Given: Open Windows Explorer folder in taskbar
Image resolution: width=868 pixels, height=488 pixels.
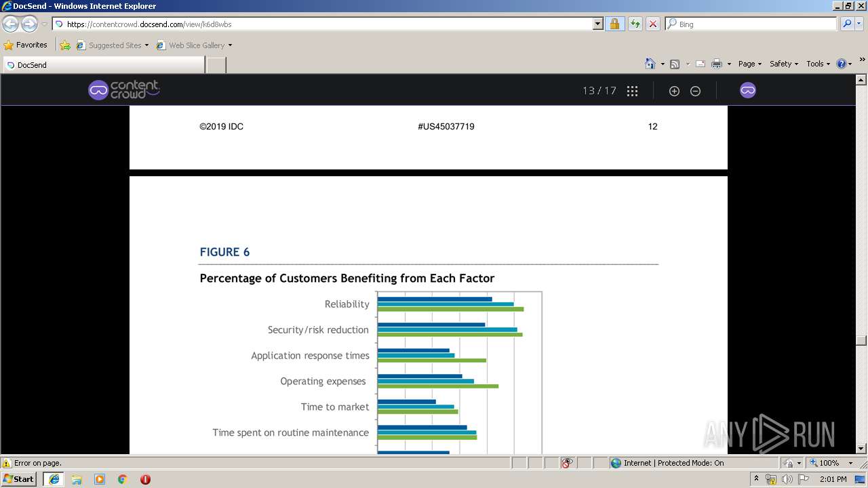Looking at the screenshot, I should point(77,479).
